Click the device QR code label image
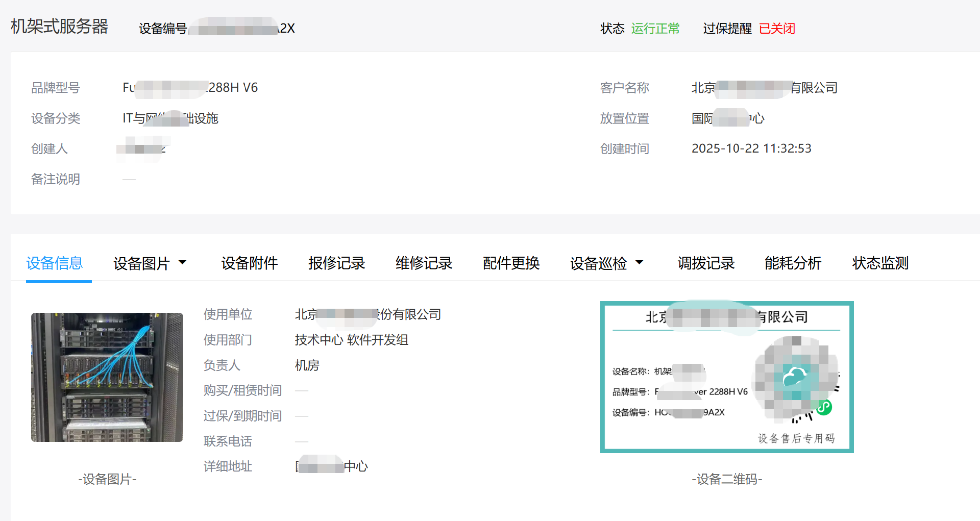This screenshot has height=521, width=980. pos(727,377)
